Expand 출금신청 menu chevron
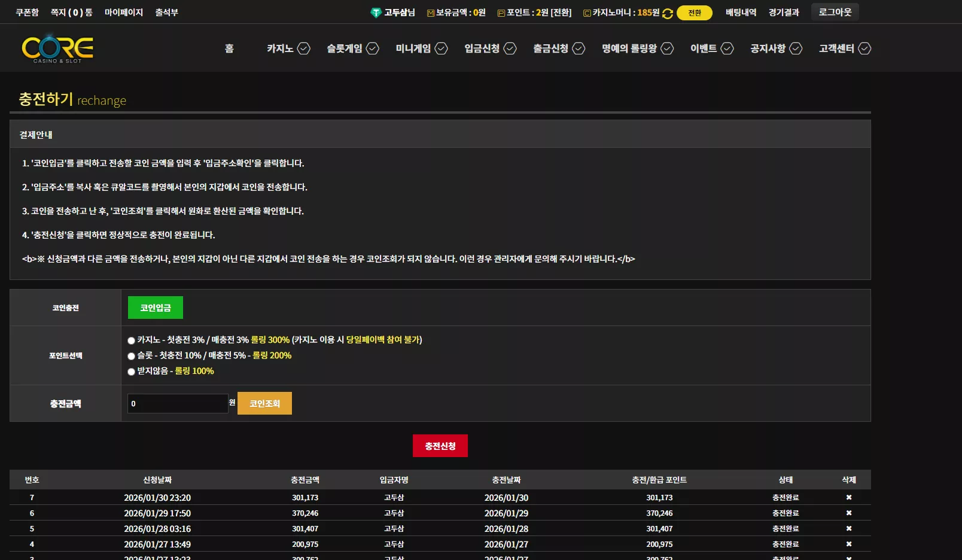 tap(579, 48)
